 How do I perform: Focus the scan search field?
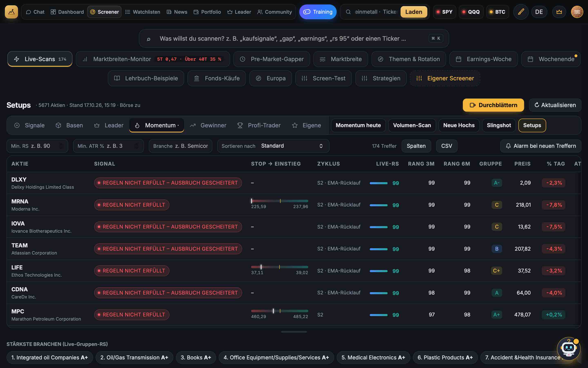(x=294, y=38)
